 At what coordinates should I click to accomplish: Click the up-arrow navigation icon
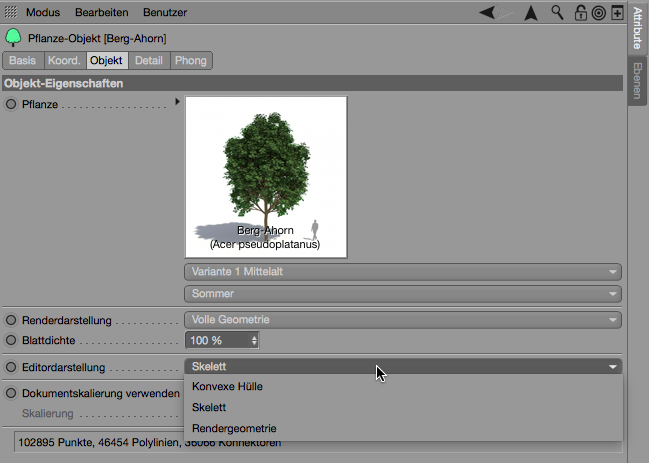point(531,12)
